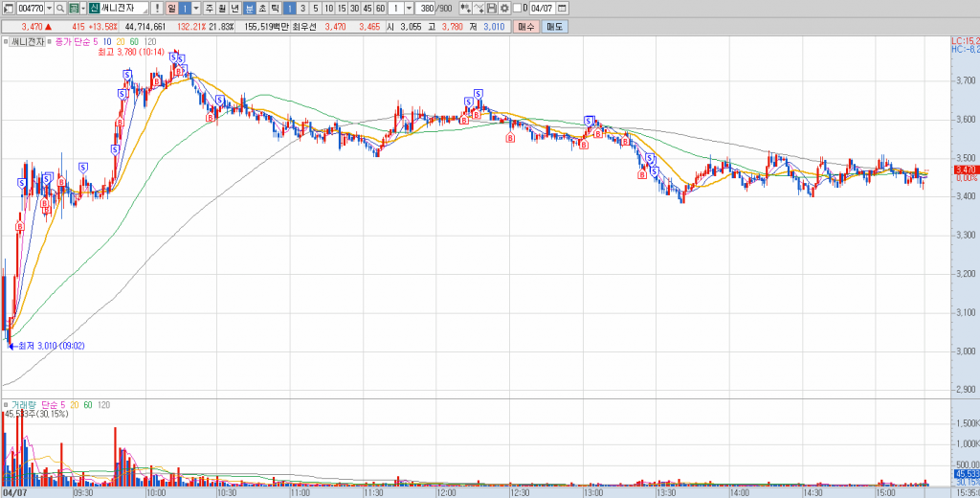
Task: Click the line chart tool icon
Action: coord(479,8)
